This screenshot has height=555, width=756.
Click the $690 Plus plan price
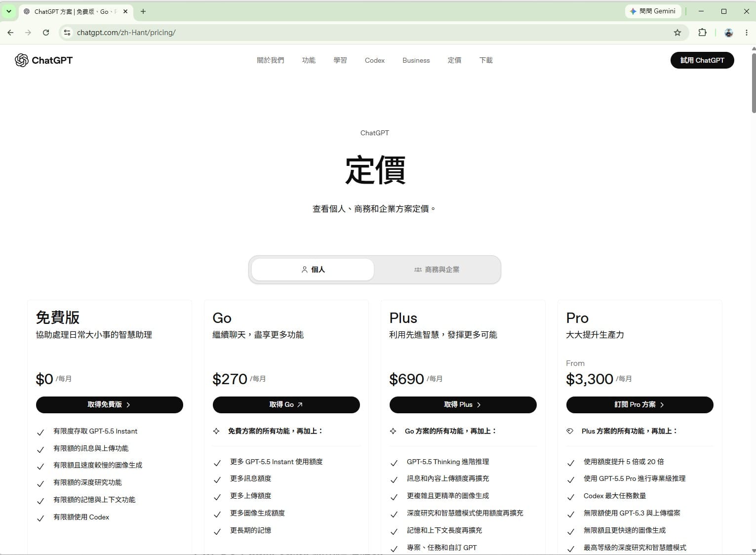pyautogui.click(x=406, y=379)
